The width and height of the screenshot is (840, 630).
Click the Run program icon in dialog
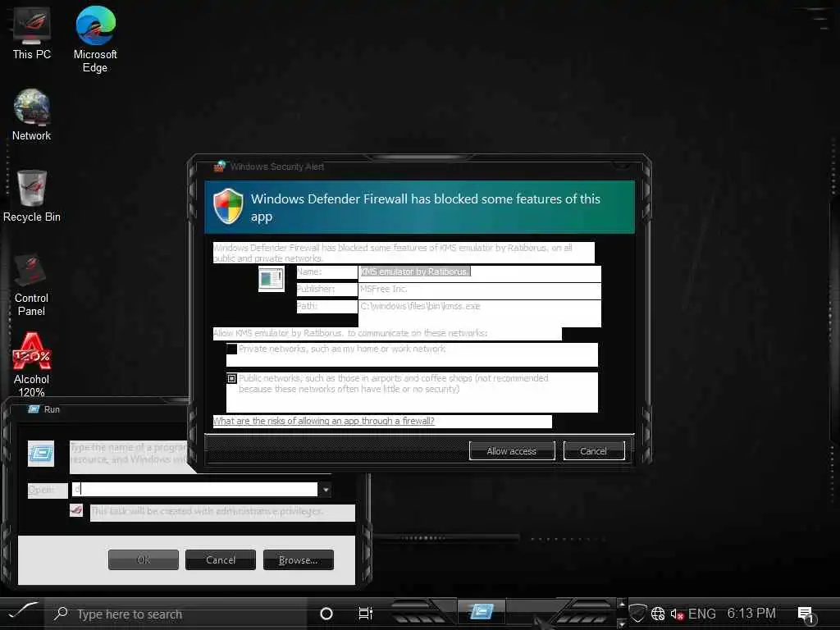tap(41, 454)
